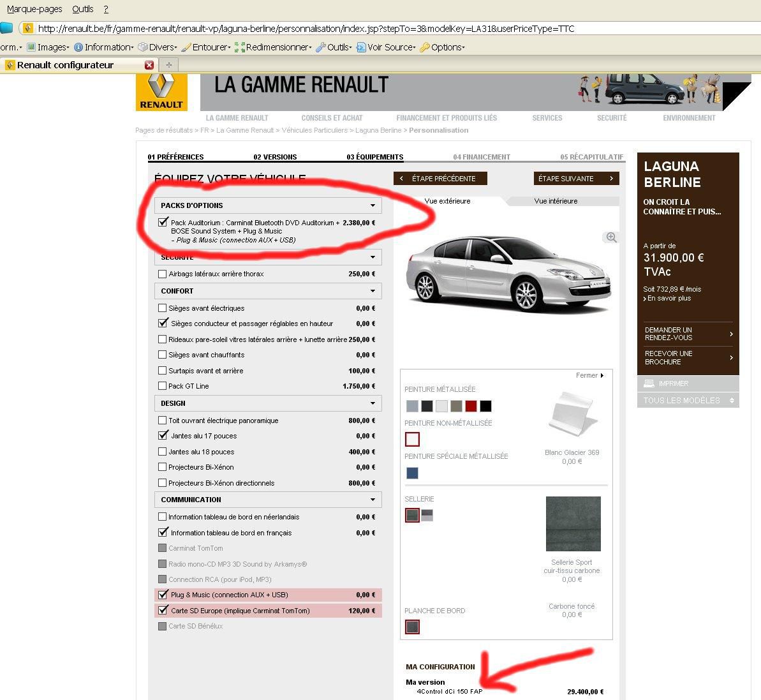This screenshot has width=761, height=700.
Task: Click the Étape précédente button
Action: (440, 179)
